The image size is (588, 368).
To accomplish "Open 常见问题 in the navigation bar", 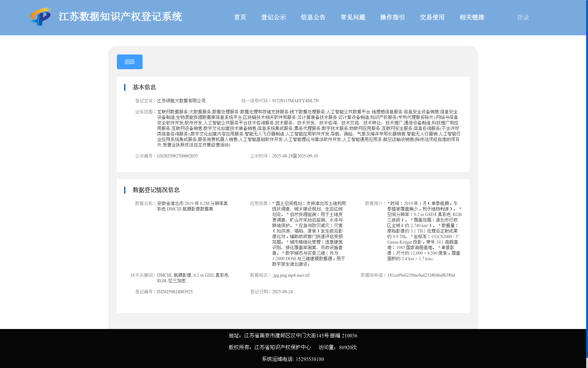I will [x=353, y=17].
